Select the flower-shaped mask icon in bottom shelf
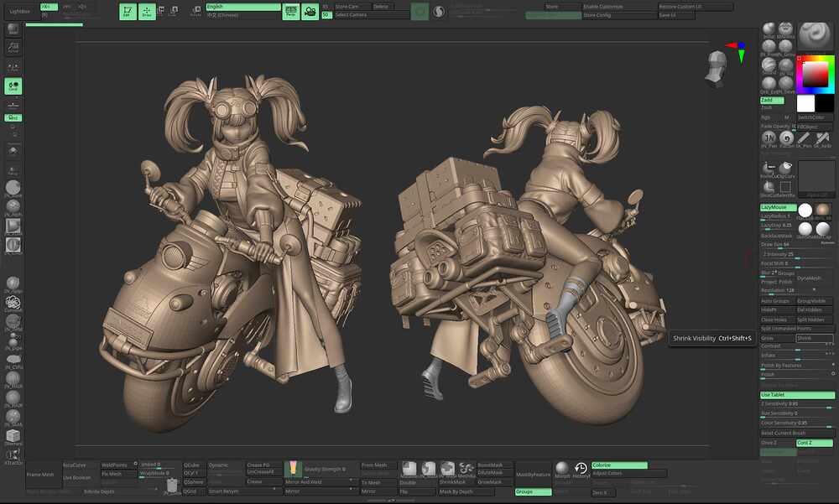This screenshot has width=839, height=504. tap(466, 469)
